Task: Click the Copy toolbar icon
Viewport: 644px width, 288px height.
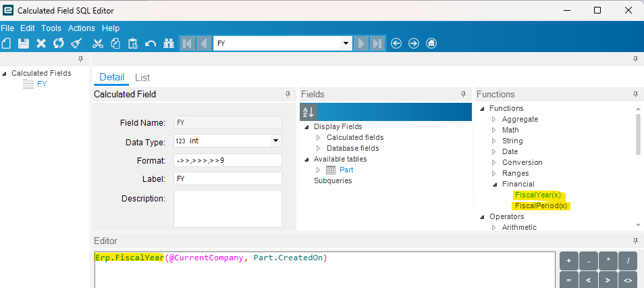Action: 115,43
